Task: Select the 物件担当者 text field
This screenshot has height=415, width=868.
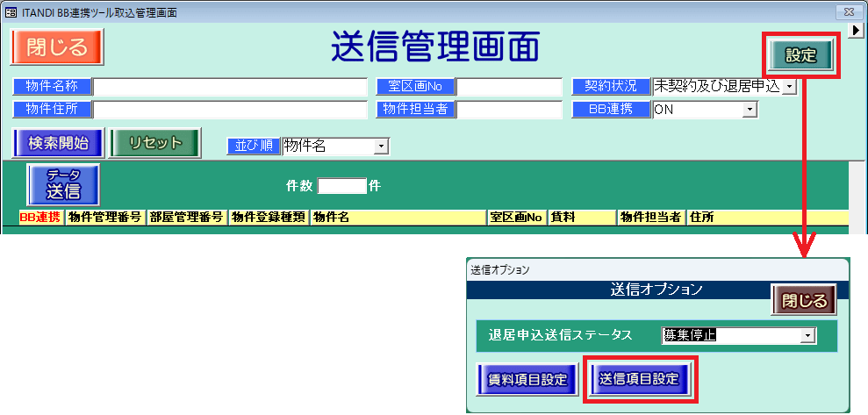Action: point(509,110)
